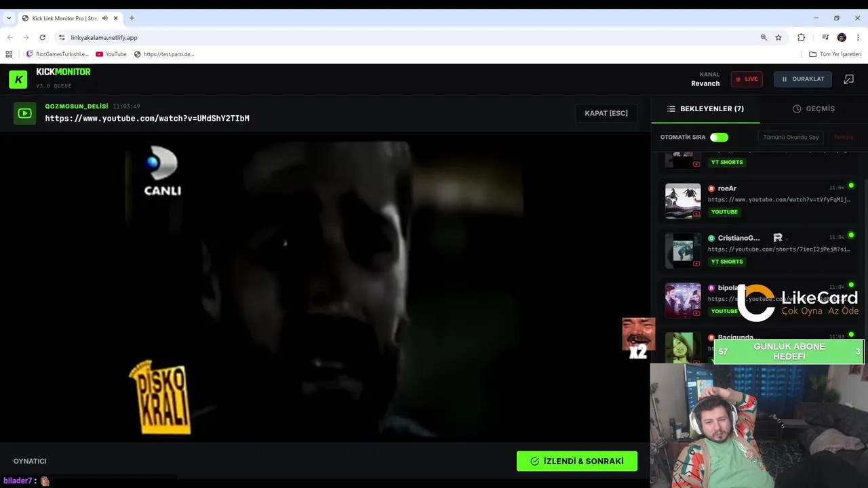Click the browser back arrow

(9, 37)
